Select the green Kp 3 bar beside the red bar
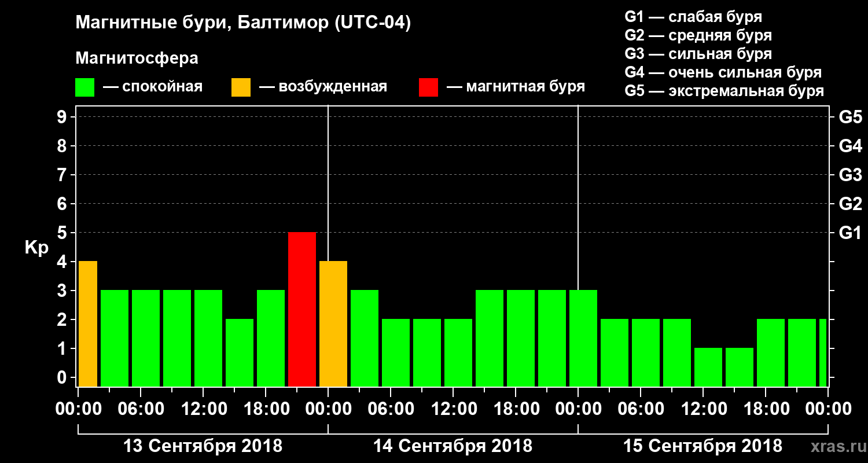Viewport: 868px width, 463px height. 271,338
